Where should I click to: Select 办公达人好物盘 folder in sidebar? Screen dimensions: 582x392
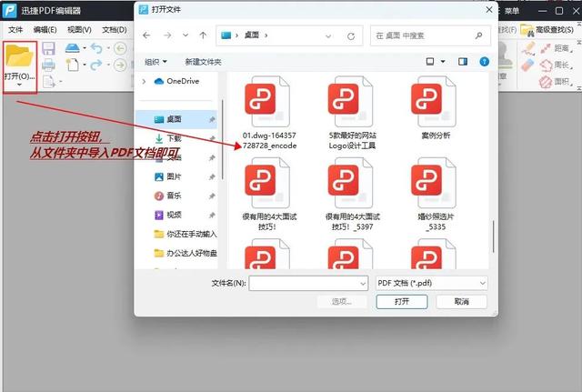[x=185, y=253]
